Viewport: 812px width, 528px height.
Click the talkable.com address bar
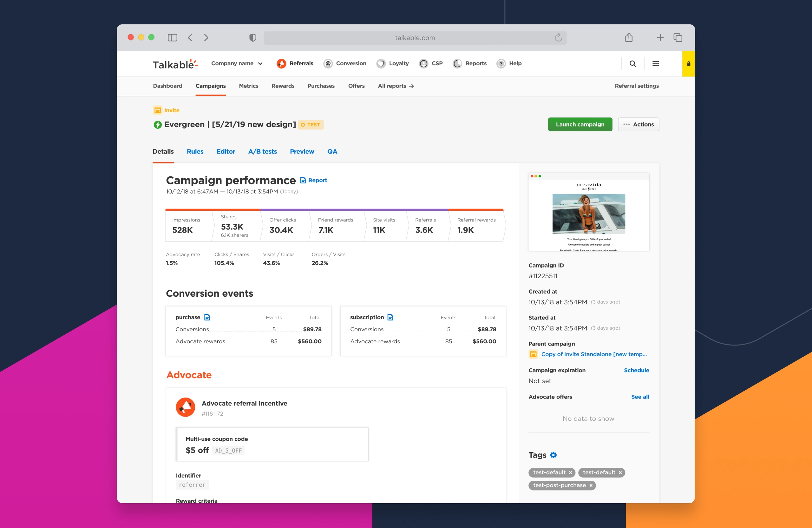click(x=415, y=37)
